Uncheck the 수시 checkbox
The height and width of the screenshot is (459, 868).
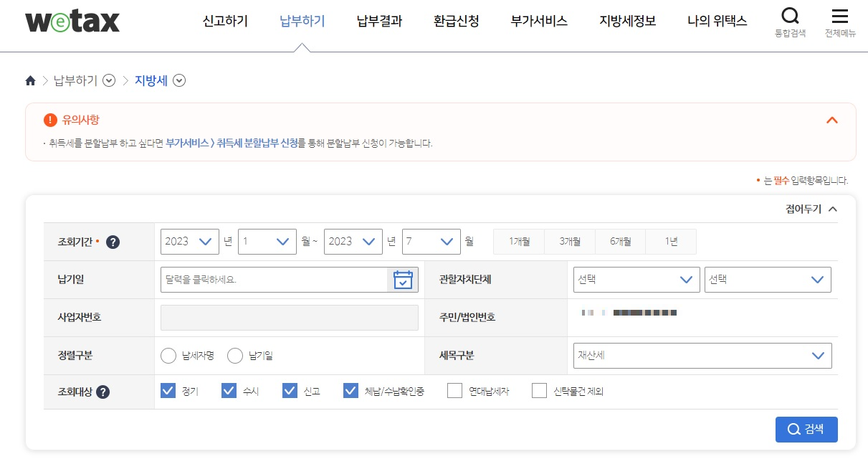pos(229,390)
